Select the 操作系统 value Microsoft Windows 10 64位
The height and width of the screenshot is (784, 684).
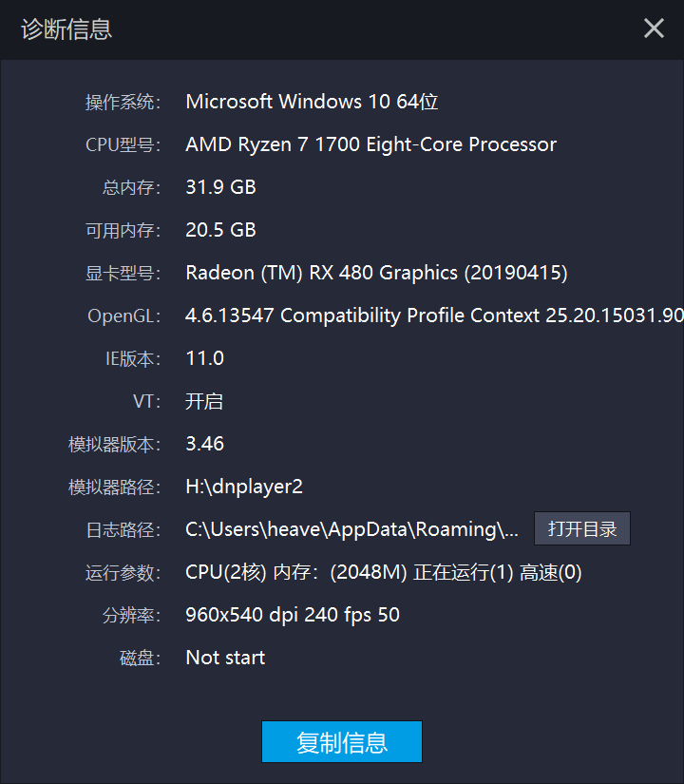(312, 102)
